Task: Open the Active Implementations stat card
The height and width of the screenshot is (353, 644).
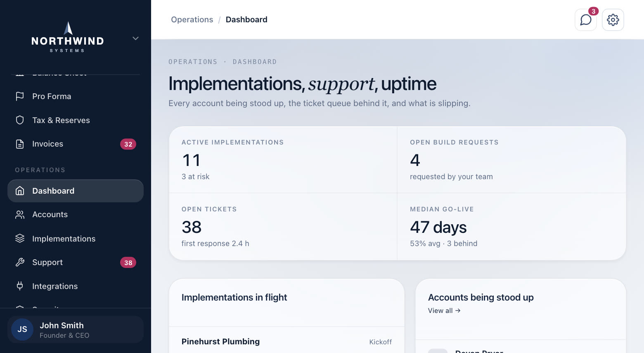Action: click(283, 160)
